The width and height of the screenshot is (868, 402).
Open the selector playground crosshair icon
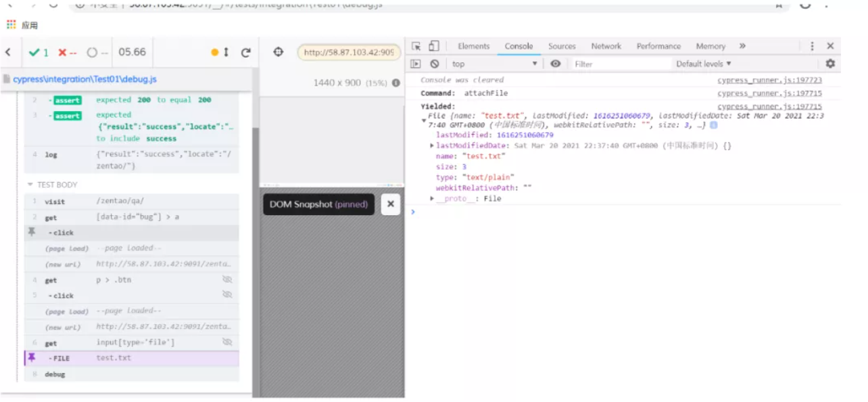[279, 52]
